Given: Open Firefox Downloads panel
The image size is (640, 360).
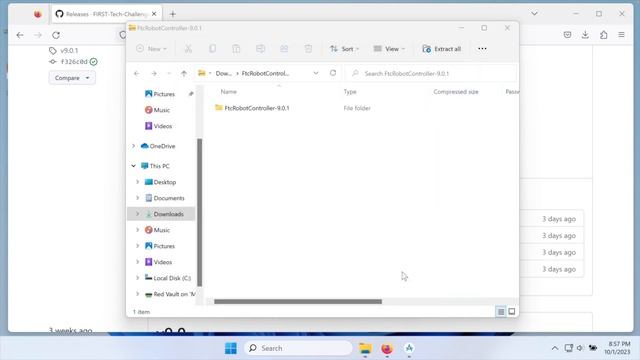Looking at the screenshot, I should [585, 35].
